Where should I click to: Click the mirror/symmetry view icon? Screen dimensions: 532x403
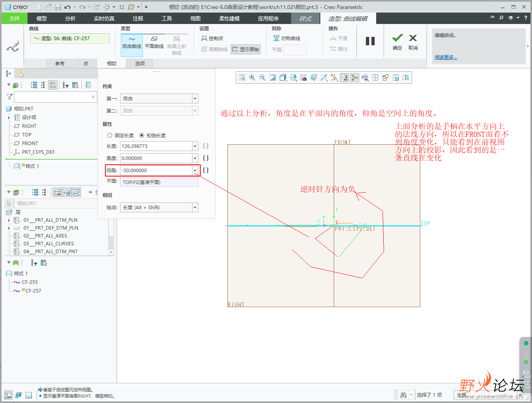(x=406, y=78)
